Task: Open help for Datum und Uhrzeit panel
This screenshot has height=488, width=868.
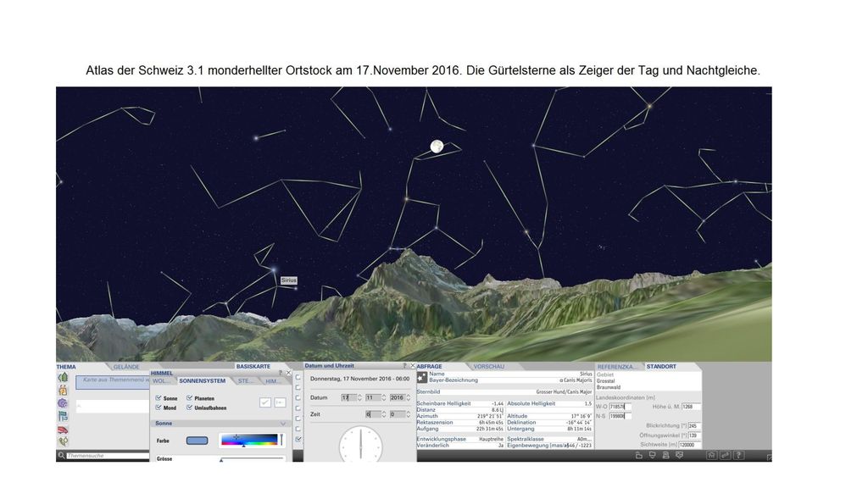Action: (404, 366)
